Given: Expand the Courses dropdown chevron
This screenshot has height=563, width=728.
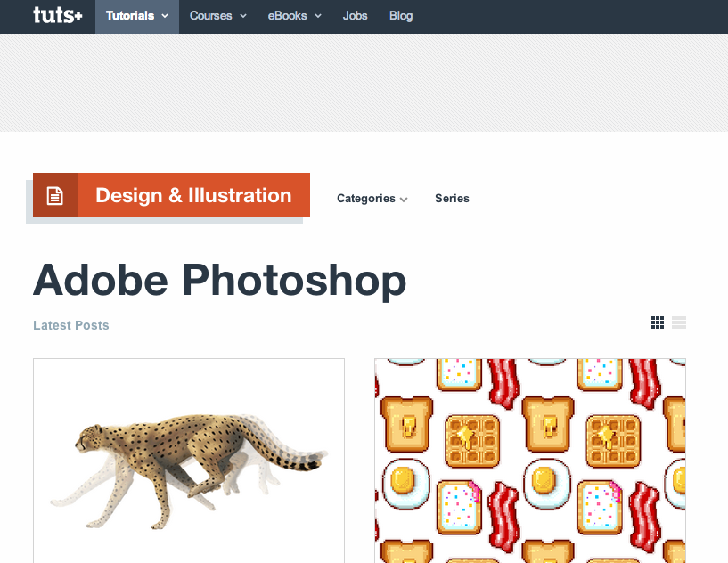Looking at the screenshot, I should 243,16.
